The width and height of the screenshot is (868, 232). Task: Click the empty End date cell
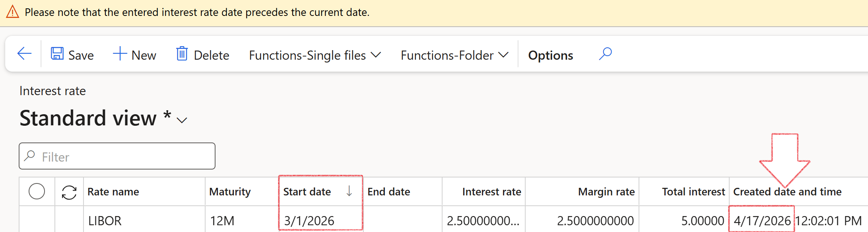pos(402,220)
